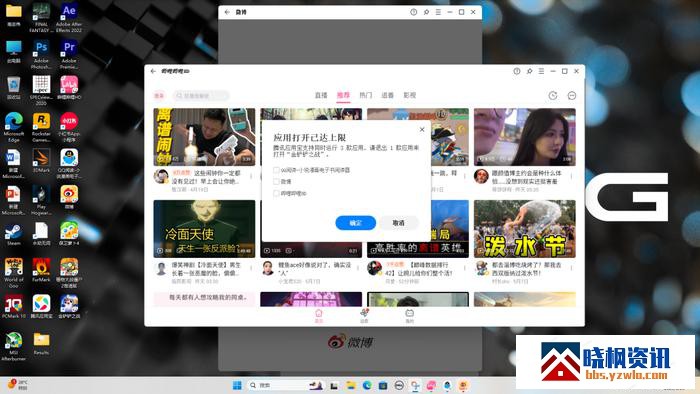Click the bilibili search box
Image resolution: width=700 pixels, height=394 pixels.
click(201, 95)
